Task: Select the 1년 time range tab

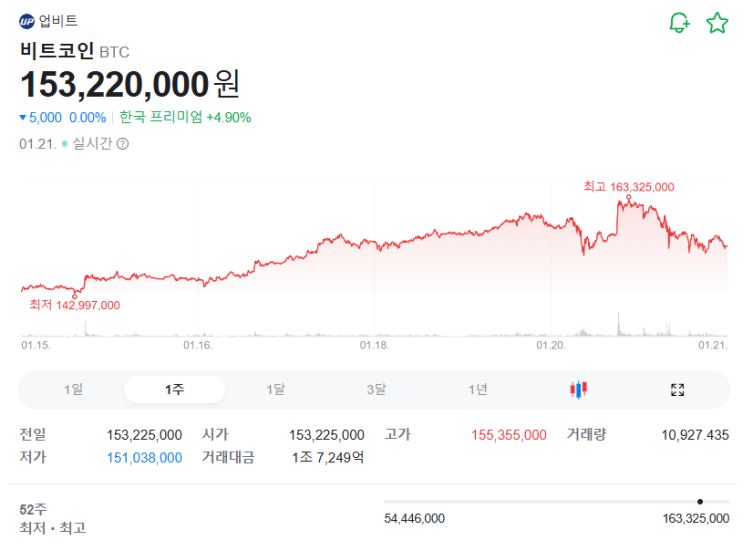Action: coord(478,390)
